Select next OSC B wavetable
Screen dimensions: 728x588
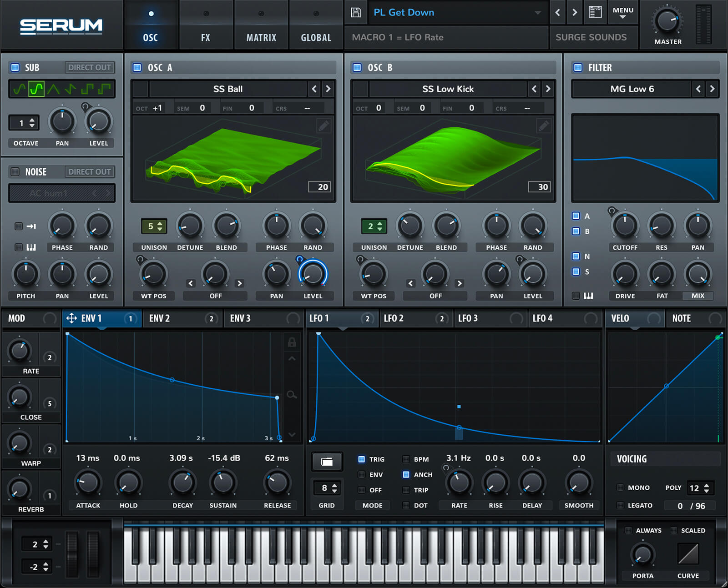coord(548,89)
